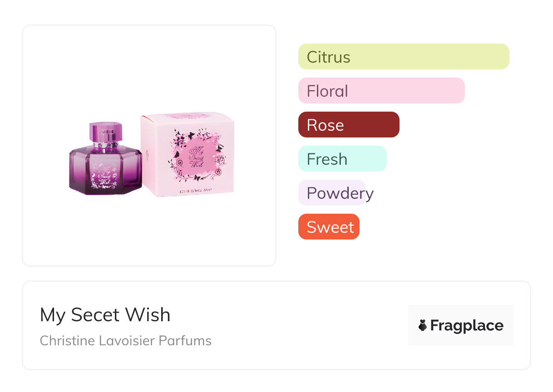Choose the dark red Rose accord bar

[x=349, y=125]
